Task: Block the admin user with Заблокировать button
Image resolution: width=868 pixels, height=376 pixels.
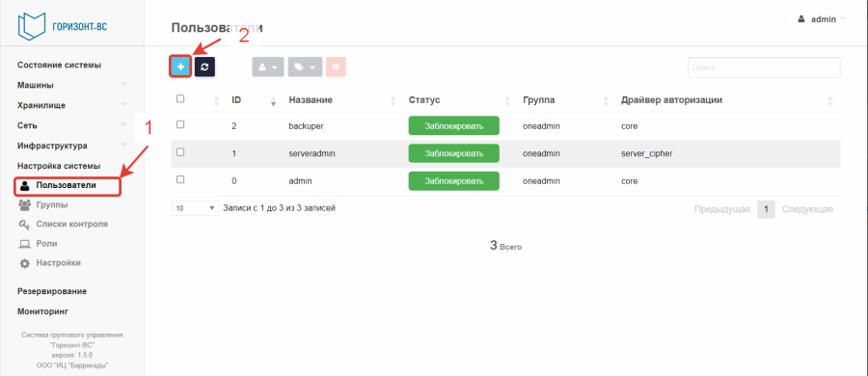Action: point(454,181)
